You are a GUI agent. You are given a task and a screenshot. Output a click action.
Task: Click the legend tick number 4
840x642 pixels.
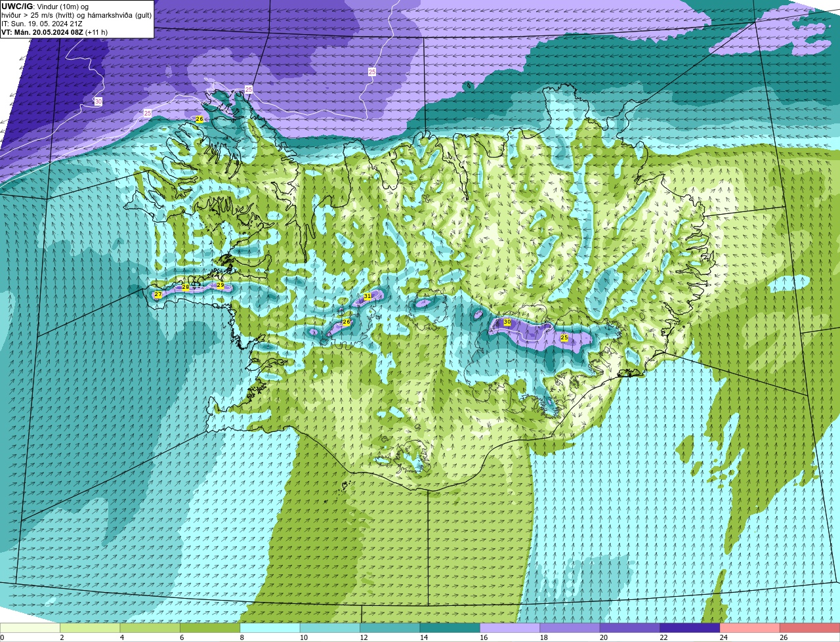[x=122, y=637]
